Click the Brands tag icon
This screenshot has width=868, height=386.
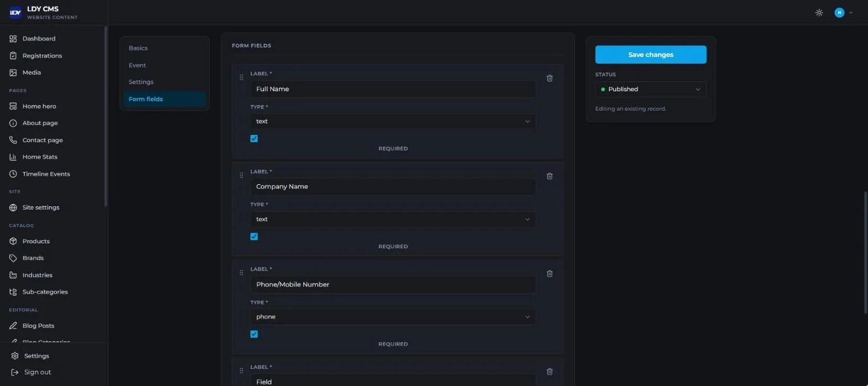13,258
